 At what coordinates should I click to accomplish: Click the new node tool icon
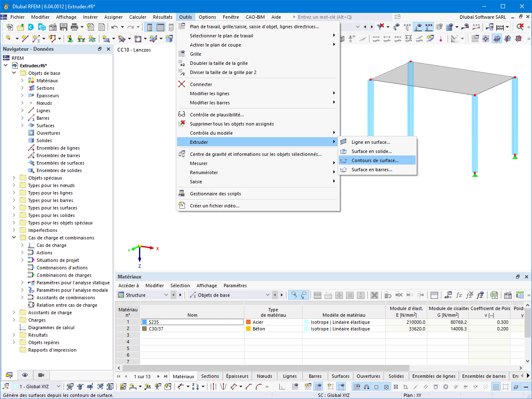point(8,39)
